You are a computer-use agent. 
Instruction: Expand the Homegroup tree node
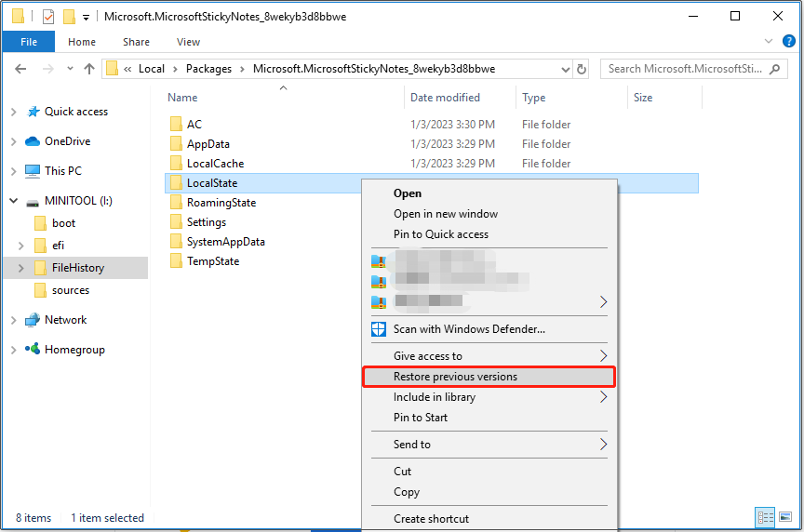13,350
